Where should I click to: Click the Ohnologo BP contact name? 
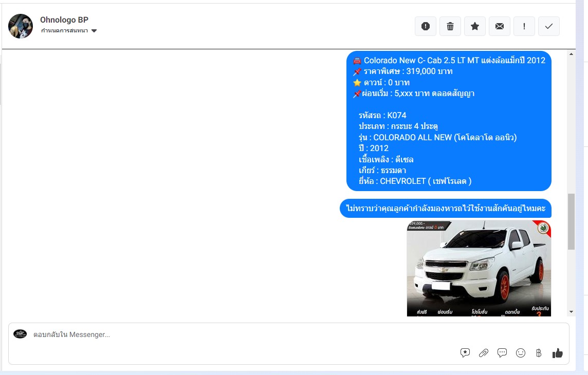64,20
